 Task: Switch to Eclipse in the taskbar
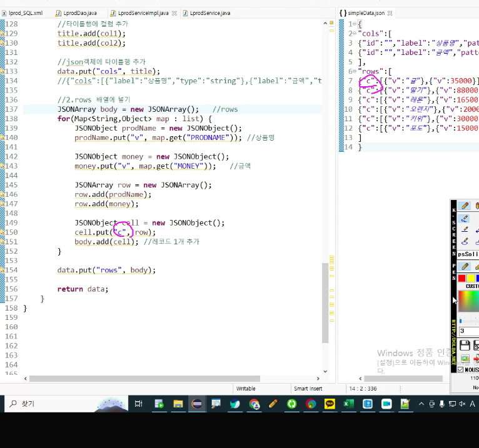click(x=197, y=404)
